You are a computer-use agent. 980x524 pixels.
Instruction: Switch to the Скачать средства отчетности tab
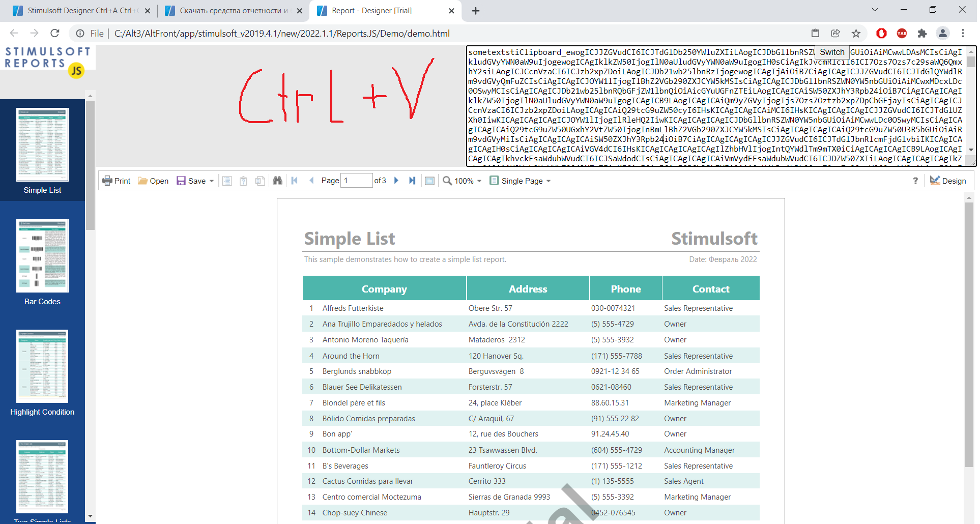click(x=234, y=11)
